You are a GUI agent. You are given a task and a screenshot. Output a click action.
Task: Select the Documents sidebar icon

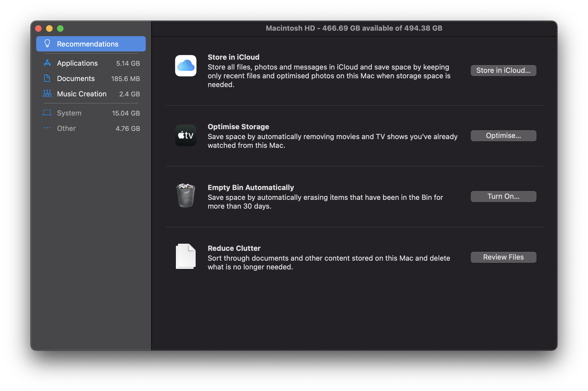(x=47, y=79)
